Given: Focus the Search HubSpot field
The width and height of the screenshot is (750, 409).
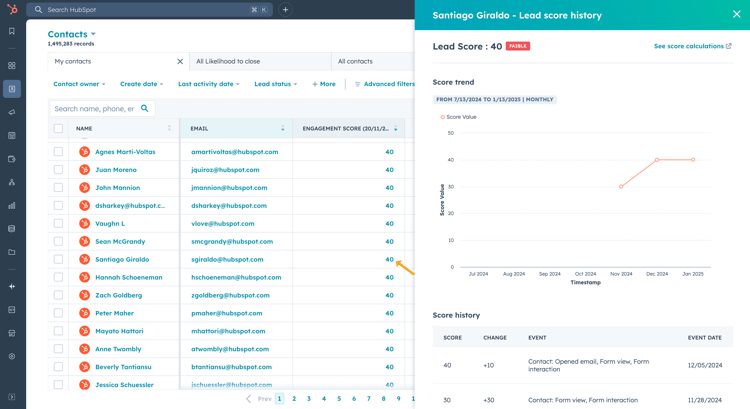Looking at the screenshot, I should 149,10.
